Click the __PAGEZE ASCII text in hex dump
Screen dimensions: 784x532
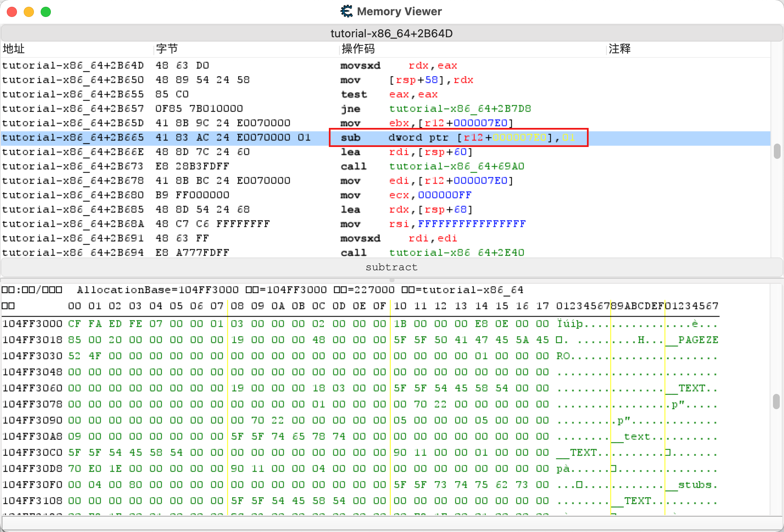692,340
